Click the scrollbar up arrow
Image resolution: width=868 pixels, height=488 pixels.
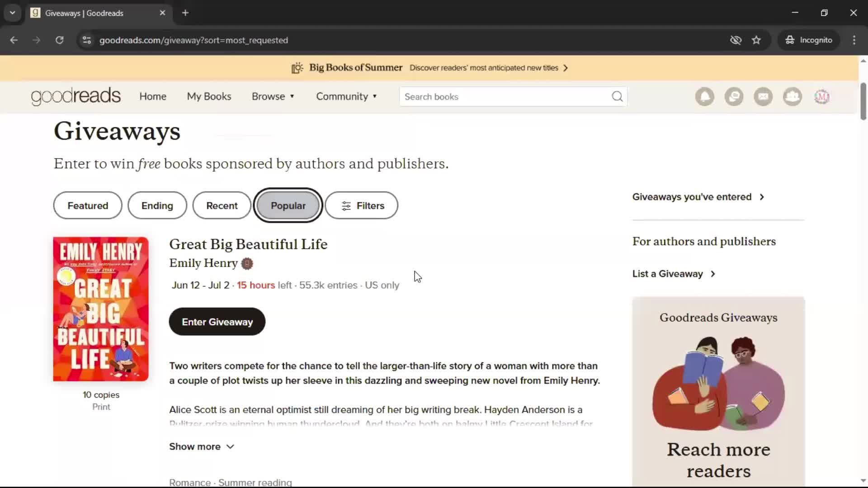tap(863, 61)
